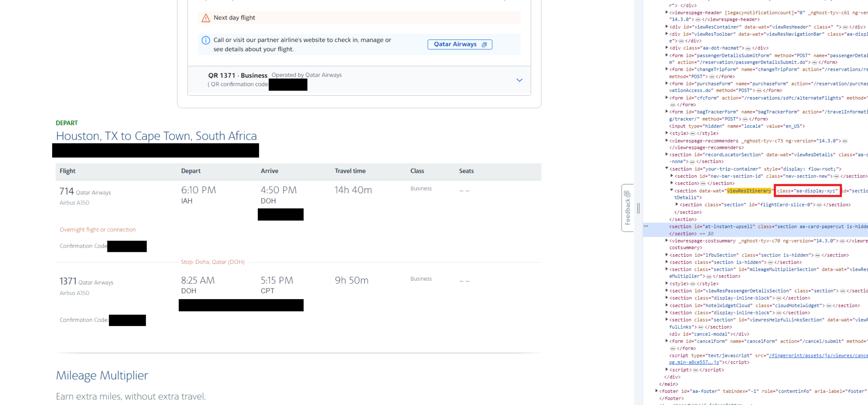Expand the QR 1371 Business flight details chevron

[x=519, y=80]
